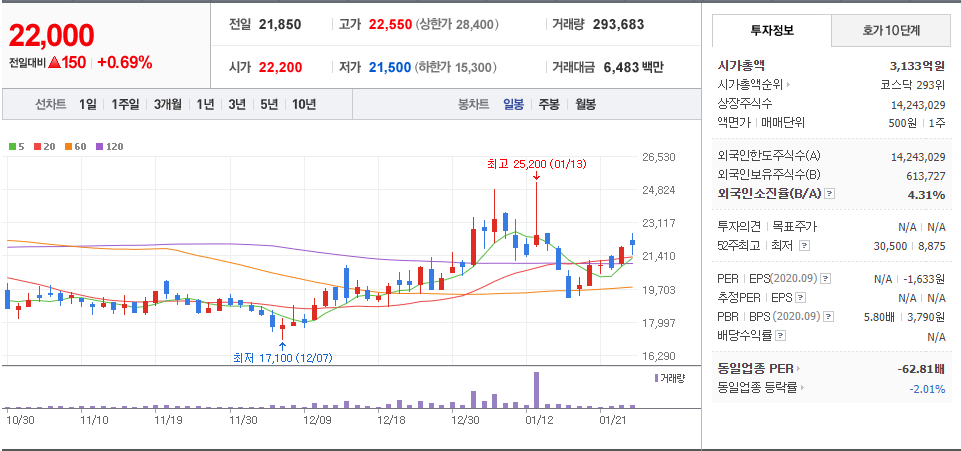
Task: Click the PBR value 5.80배
Action: (x=877, y=317)
